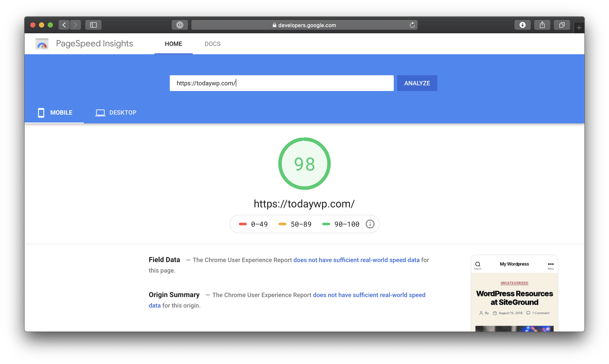The height and width of the screenshot is (364, 609).
Task: Minimize the window with yellow button
Action: tap(41, 25)
